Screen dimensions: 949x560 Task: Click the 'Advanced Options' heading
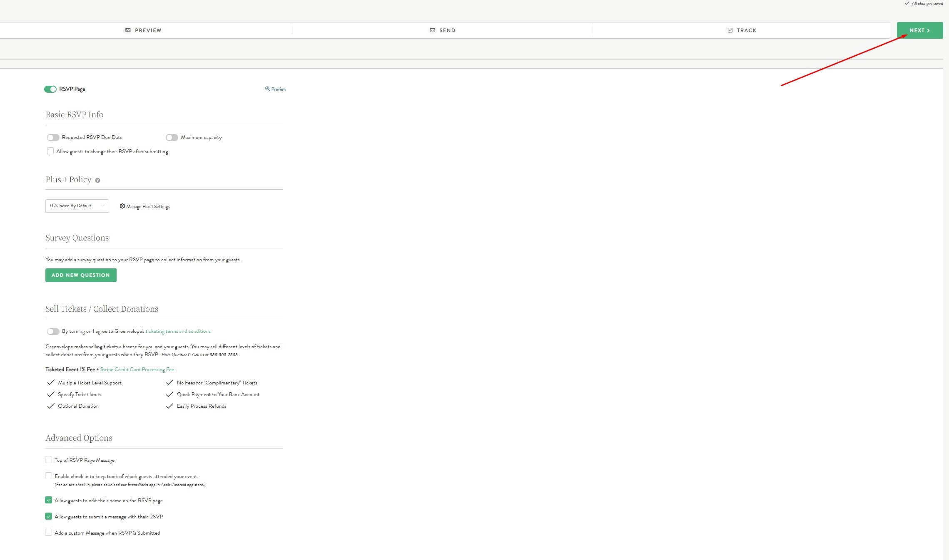coord(79,438)
